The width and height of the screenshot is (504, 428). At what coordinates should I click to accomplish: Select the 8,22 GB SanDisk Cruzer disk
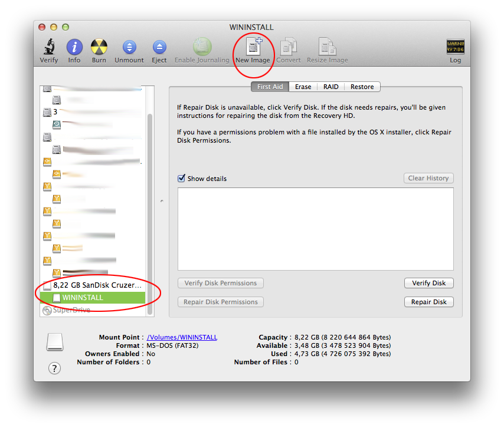coord(93,285)
